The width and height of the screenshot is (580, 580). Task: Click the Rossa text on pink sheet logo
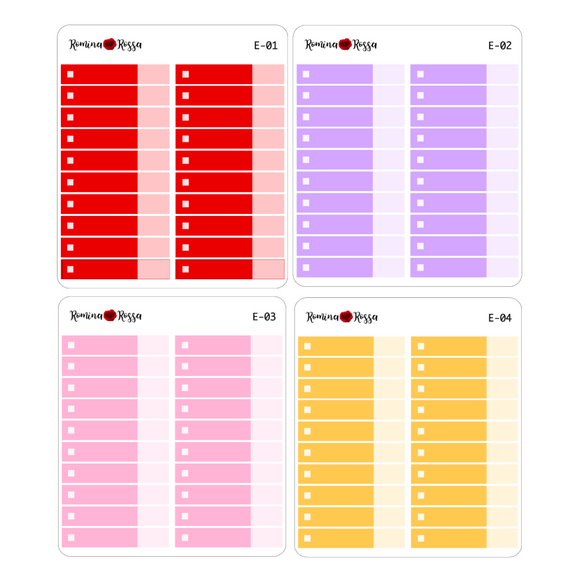[x=130, y=316]
